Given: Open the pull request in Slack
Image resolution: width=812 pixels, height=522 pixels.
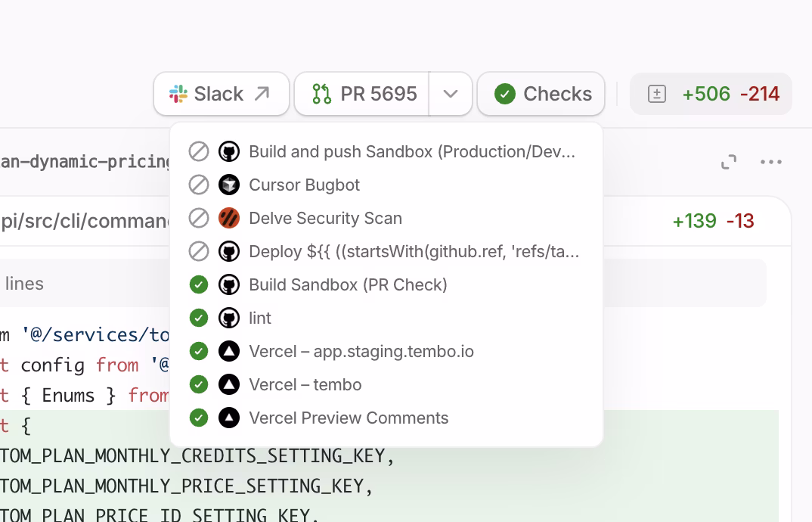Looking at the screenshot, I should click(221, 94).
